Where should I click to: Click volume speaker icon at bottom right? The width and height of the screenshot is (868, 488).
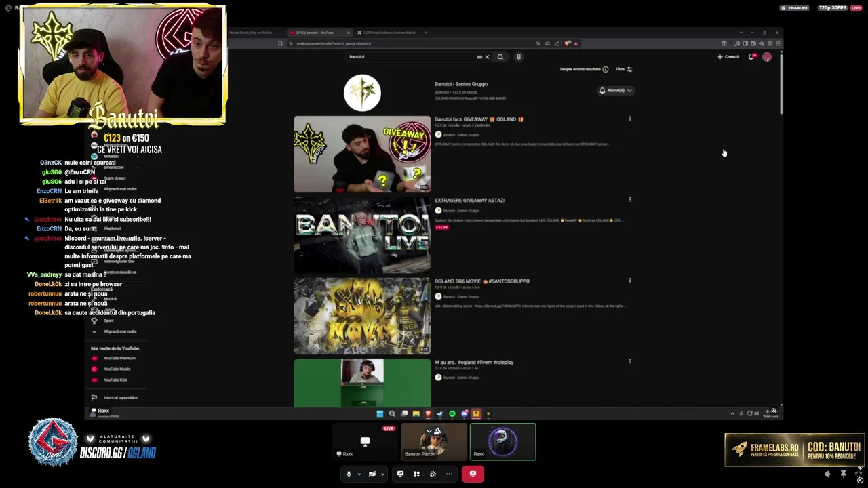827,474
